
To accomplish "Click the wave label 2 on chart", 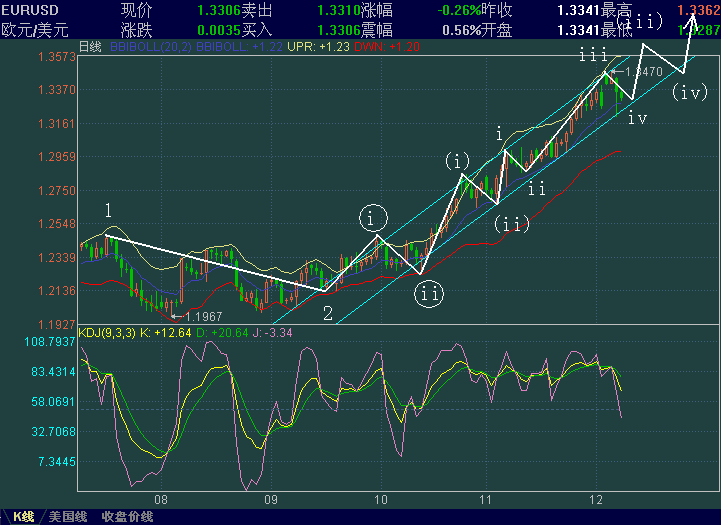I will (328, 313).
